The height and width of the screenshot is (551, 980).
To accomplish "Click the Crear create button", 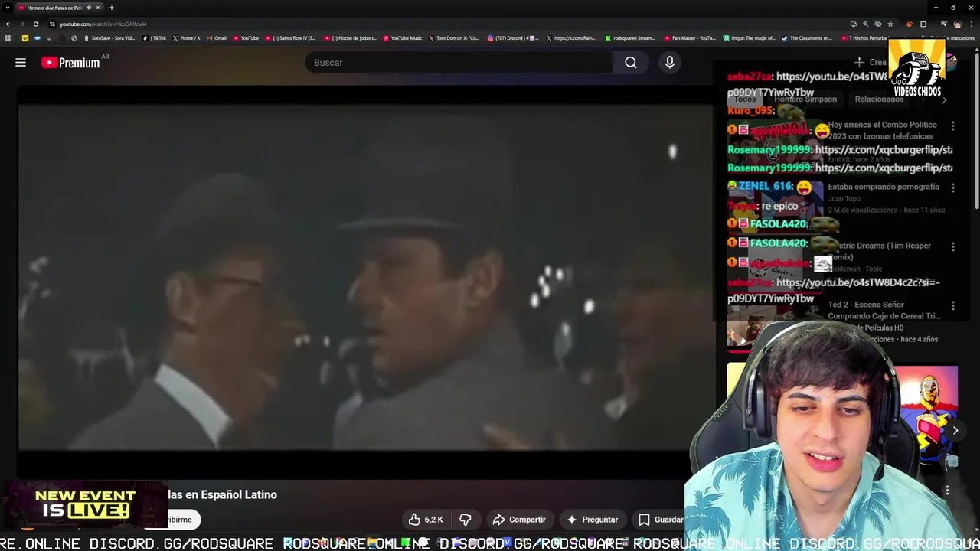I will (x=871, y=63).
